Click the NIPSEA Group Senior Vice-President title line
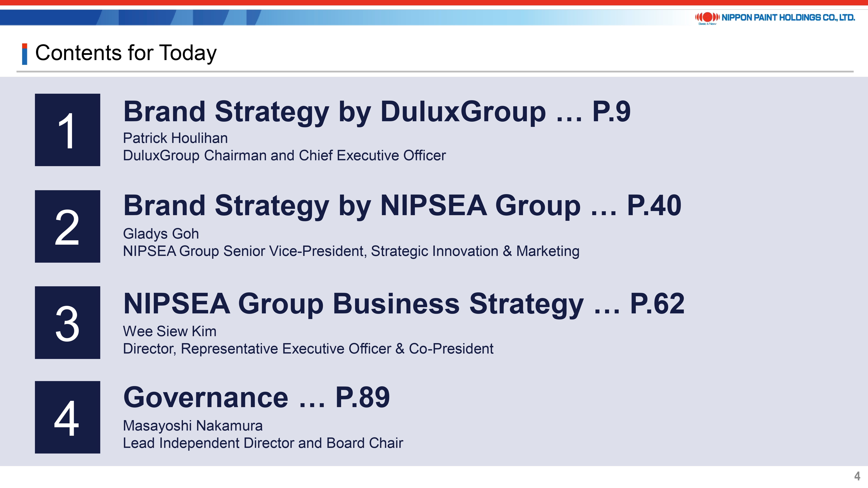 pos(351,251)
